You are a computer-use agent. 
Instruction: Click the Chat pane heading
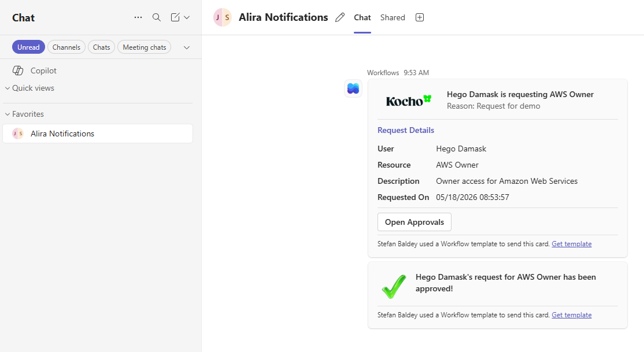[23, 18]
